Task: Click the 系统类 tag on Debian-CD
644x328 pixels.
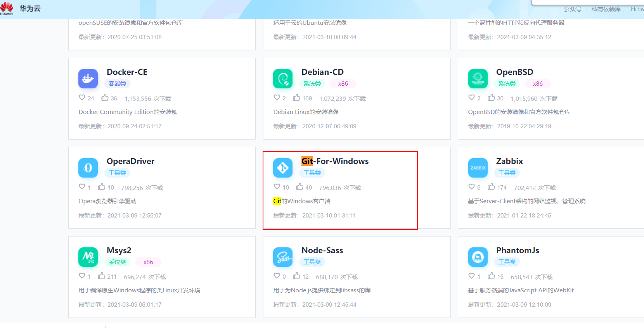Action: [x=312, y=84]
